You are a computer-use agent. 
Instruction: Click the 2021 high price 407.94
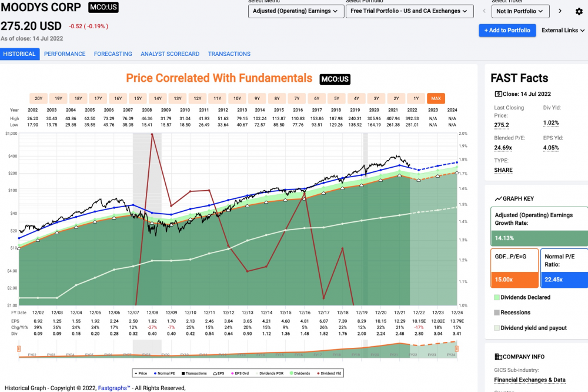pyautogui.click(x=393, y=119)
